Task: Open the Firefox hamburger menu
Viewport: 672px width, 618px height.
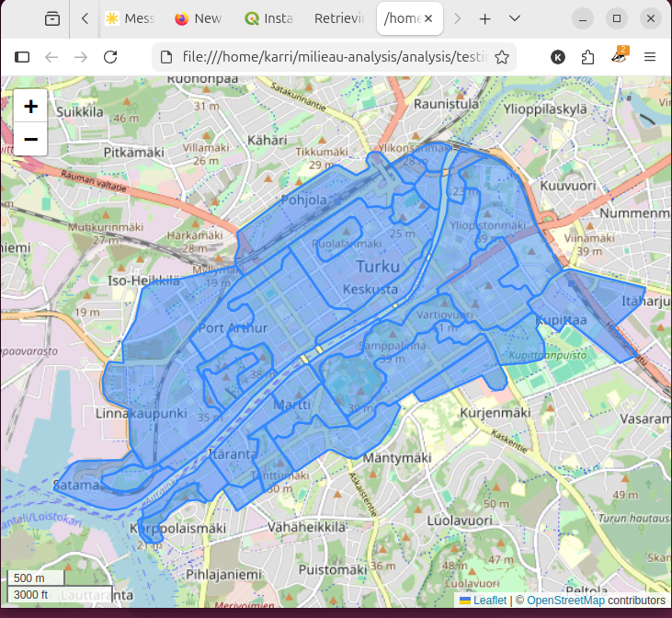Action: [650, 57]
